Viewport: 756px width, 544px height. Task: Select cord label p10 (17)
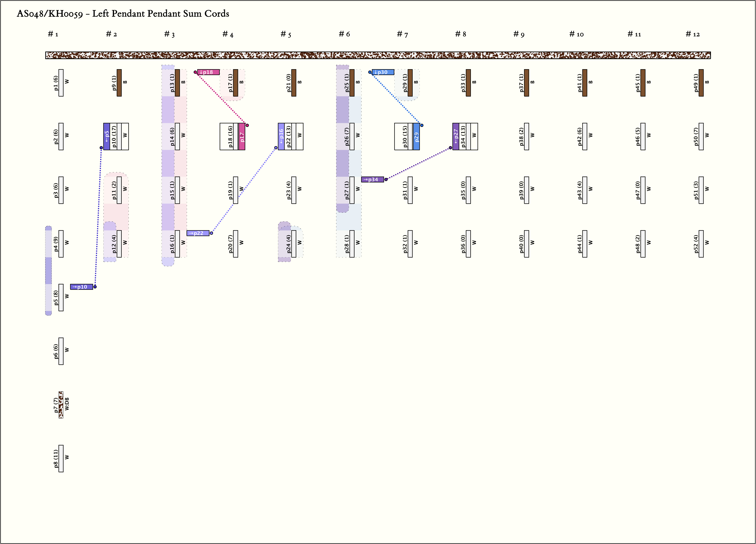114,137
